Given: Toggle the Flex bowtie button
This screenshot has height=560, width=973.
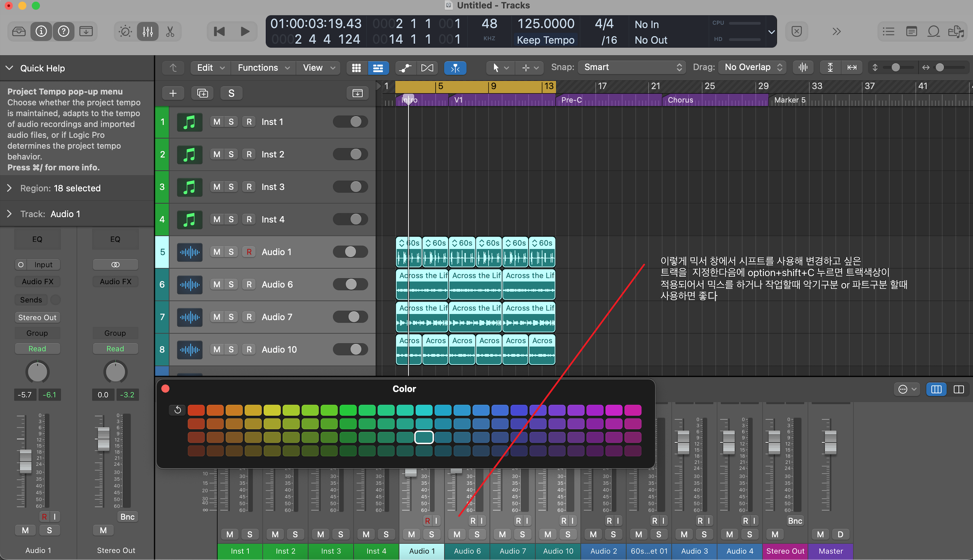Looking at the screenshot, I should pos(427,68).
